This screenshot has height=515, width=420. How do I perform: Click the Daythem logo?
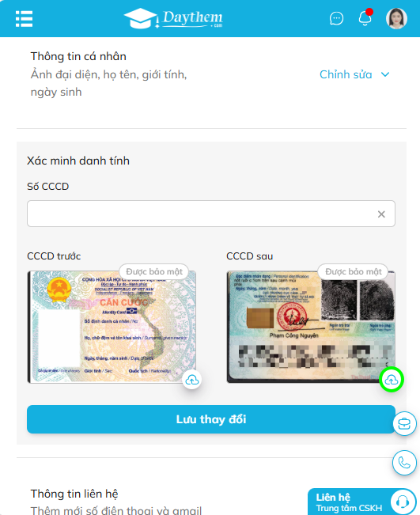click(173, 18)
